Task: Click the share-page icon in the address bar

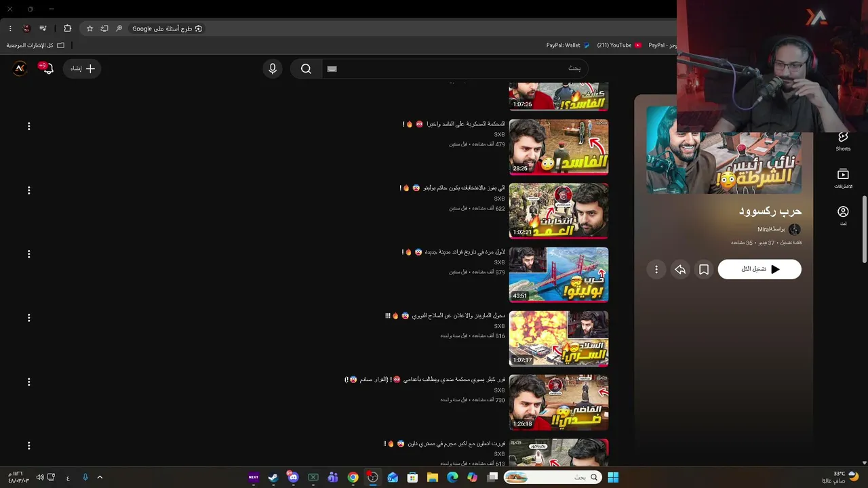Action: (x=104, y=28)
